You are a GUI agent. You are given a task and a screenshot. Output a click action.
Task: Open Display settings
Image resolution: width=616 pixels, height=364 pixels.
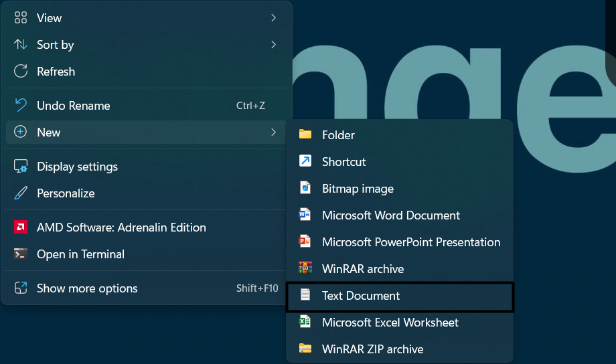point(77,167)
